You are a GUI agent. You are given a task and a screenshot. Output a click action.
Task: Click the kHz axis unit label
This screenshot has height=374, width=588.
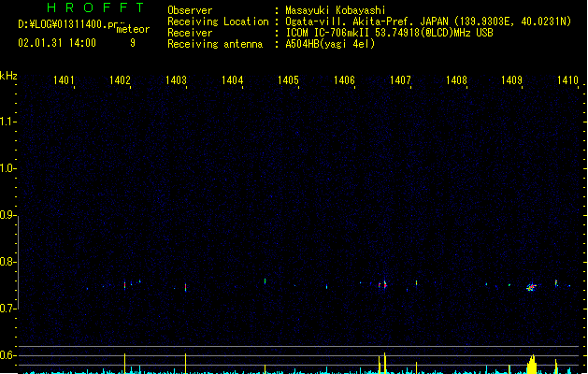point(8,76)
